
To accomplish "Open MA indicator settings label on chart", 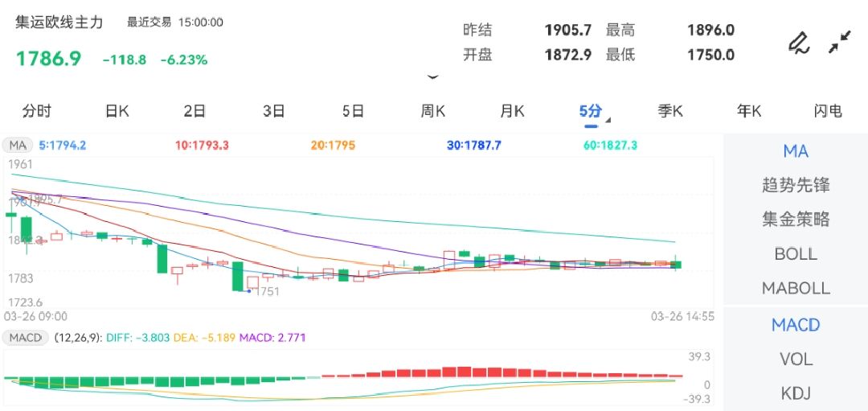I will [x=17, y=146].
